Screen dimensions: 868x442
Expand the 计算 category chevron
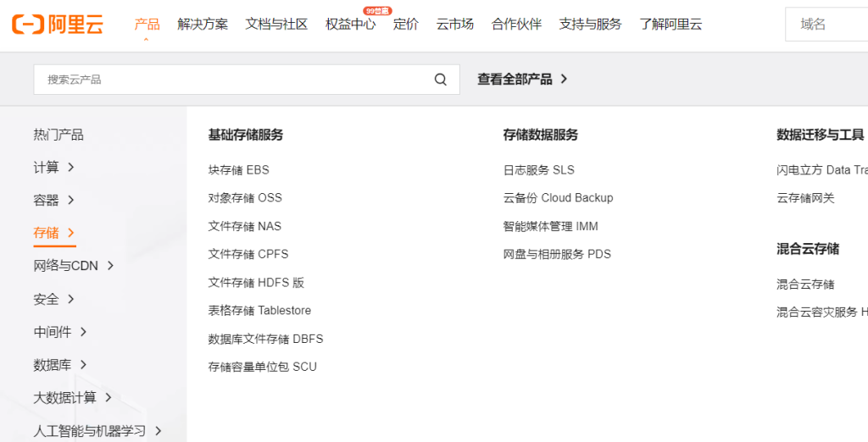point(71,167)
